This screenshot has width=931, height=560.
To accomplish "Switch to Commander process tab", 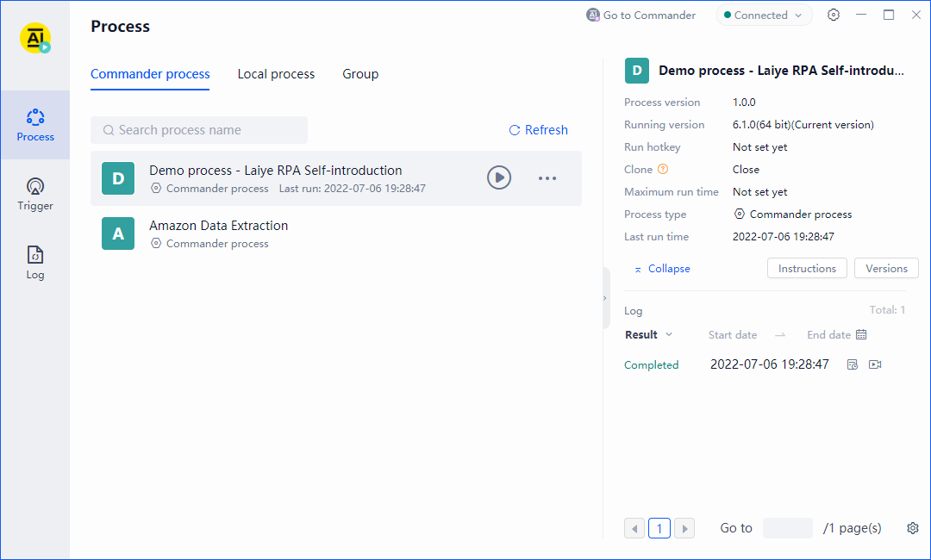I will 150,74.
